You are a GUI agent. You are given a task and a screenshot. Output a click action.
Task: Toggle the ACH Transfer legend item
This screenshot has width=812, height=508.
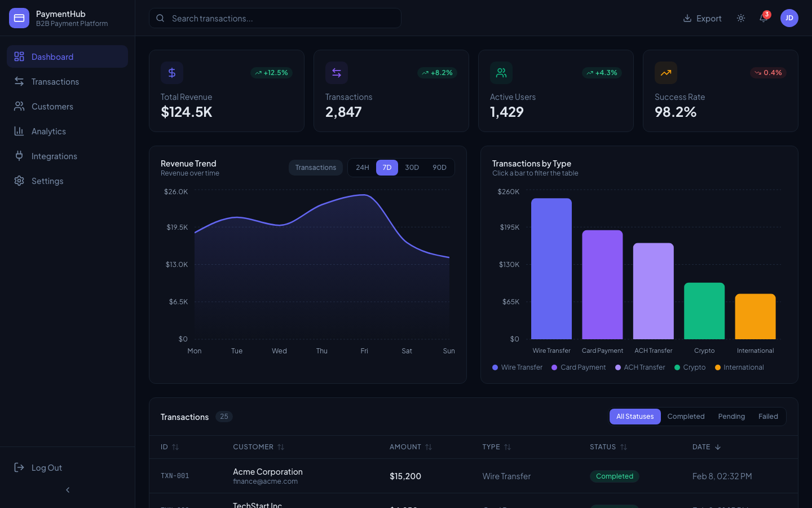tap(640, 367)
